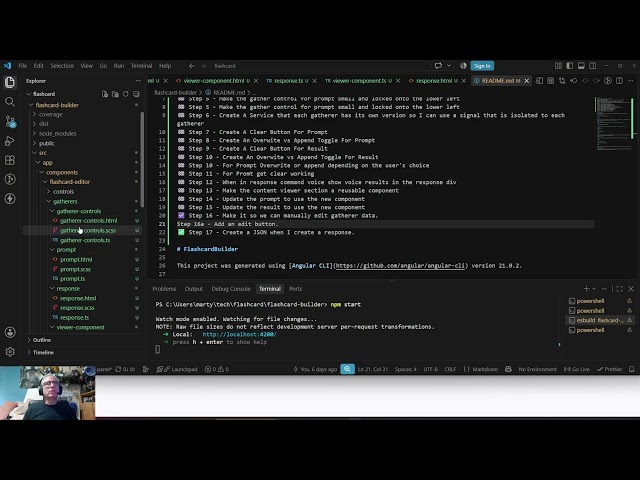The width and height of the screenshot is (640, 480).
Task: Open the chat dropdown arrow in title bar
Action: pos(449,66)
